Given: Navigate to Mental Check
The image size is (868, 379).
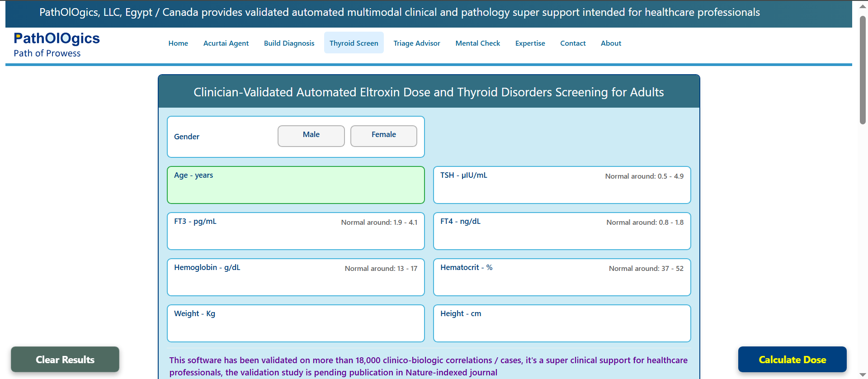Looking at the screenshot, I should click(478, 43).
